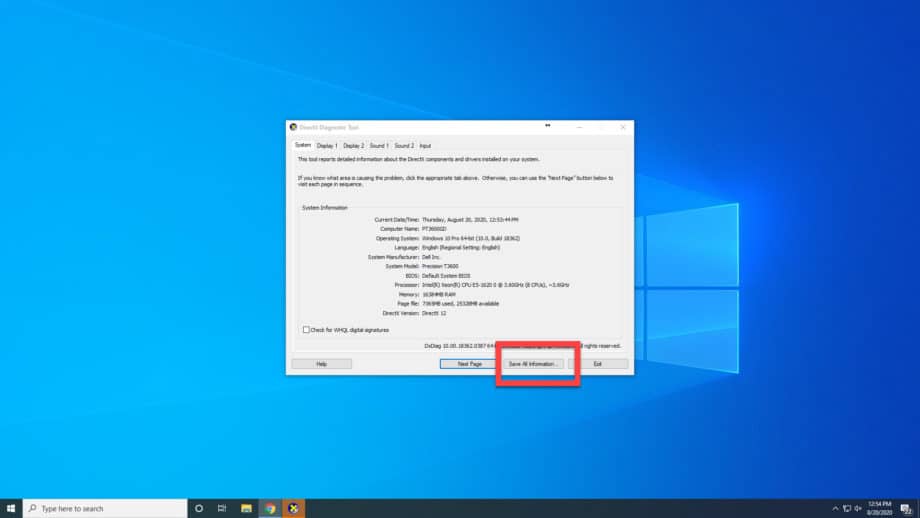Open File Explorer from the taskbar
Image resolution: width=920 pixels, height=518 pixels.
click(246, 508)
